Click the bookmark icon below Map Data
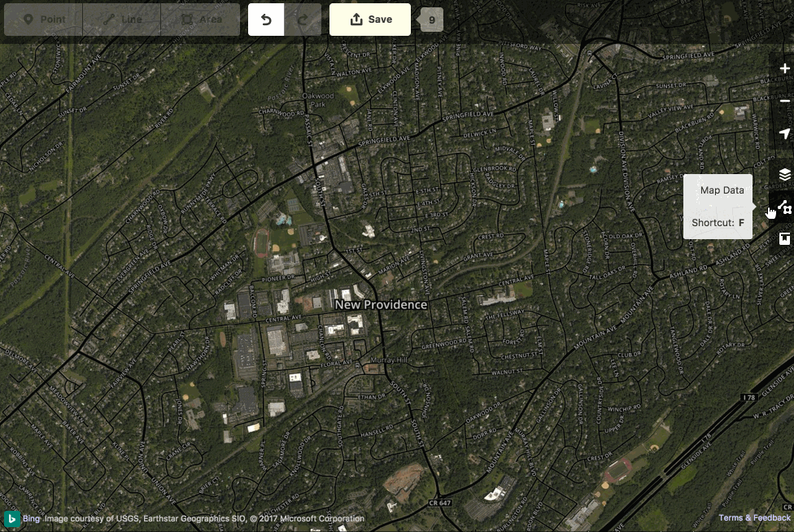This screenshot has height=532, width=794. coord(784,238)
